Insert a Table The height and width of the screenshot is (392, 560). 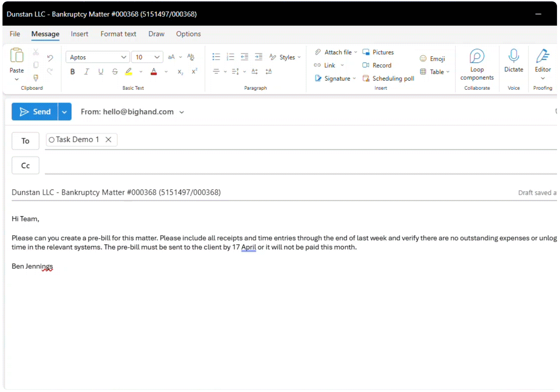coord(434,72)
